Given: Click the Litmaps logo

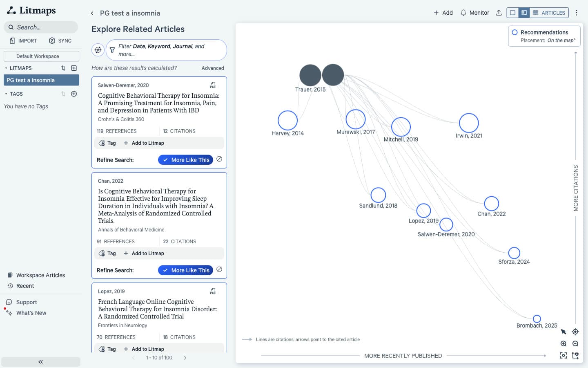Looking at the screenshot, I should click(31, 10).
